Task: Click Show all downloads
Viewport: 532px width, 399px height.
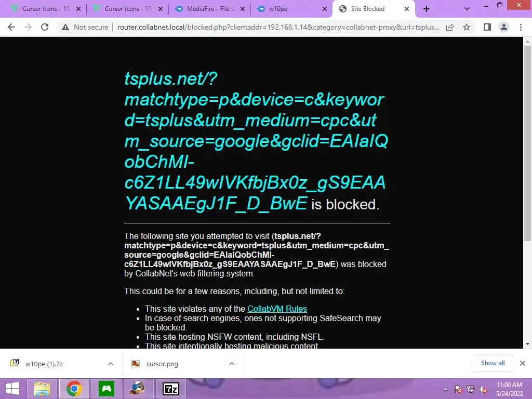Action: tap(493, 363)
